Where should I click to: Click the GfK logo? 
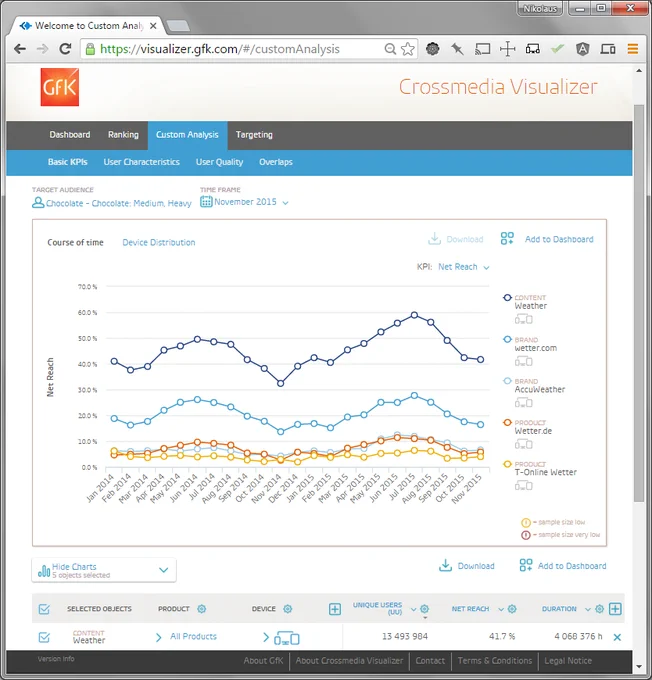click(60, 87)
